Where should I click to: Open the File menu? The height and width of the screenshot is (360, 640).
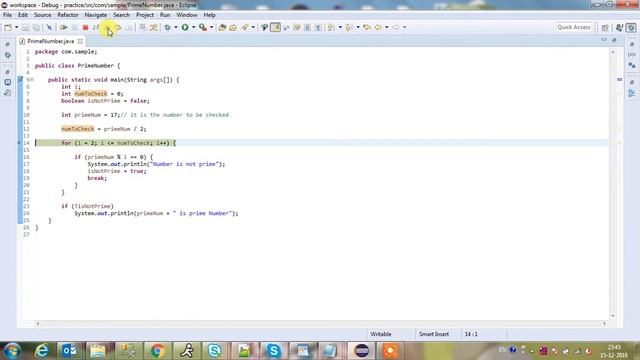pyautogui.click(x=7, y=15)
